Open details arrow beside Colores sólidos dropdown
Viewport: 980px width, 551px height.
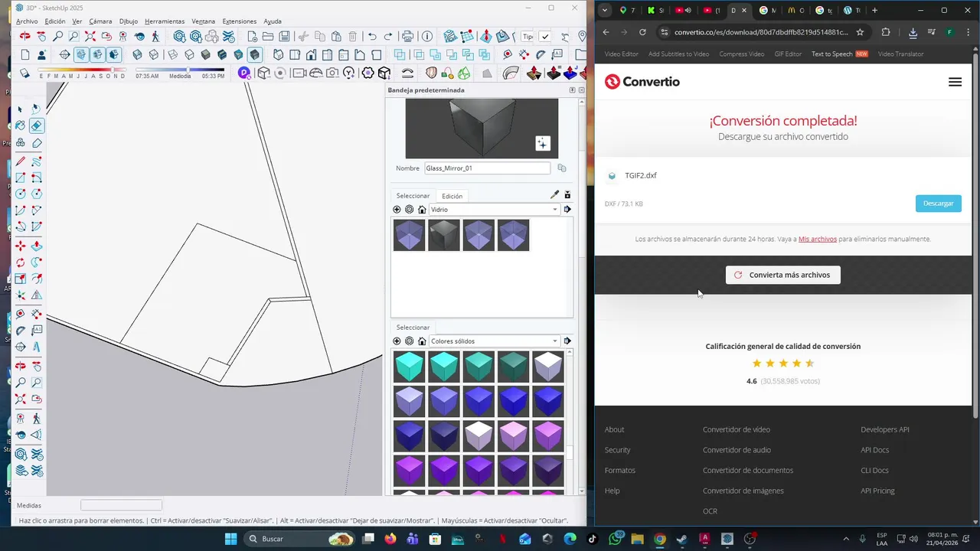(567, 341)
